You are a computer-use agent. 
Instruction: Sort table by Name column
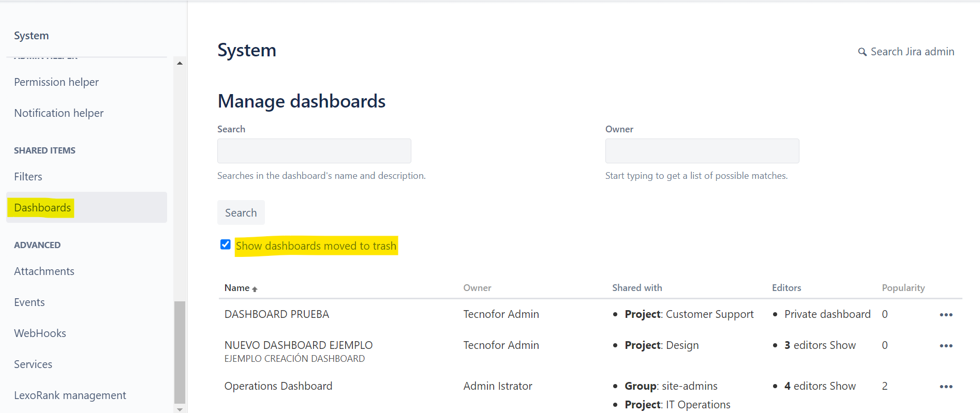pos(241,288)
